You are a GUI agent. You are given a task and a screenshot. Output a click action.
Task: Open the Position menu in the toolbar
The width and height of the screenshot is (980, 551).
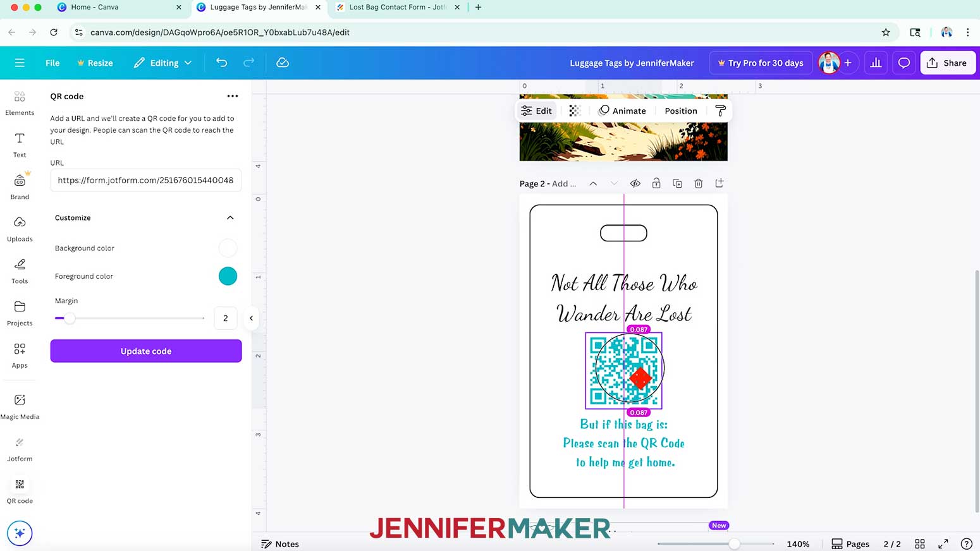(x=681, y=111)
